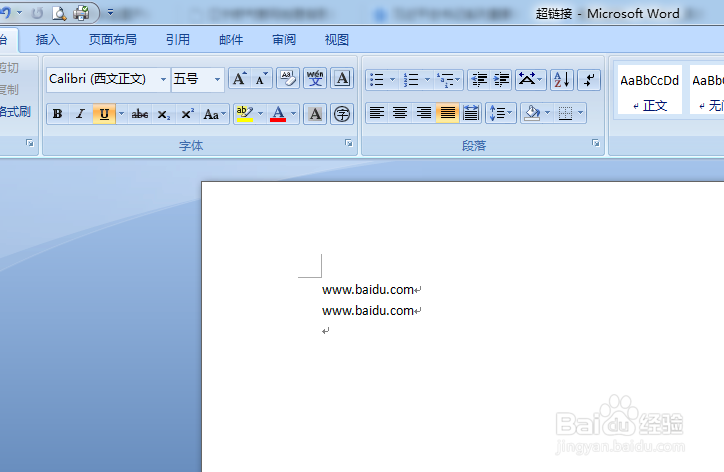Toggle Italic formatting

80,114
